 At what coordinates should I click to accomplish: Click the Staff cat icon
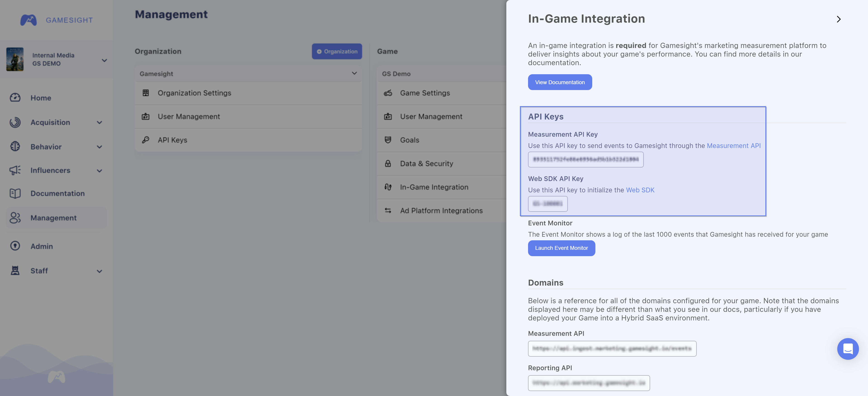15,270
